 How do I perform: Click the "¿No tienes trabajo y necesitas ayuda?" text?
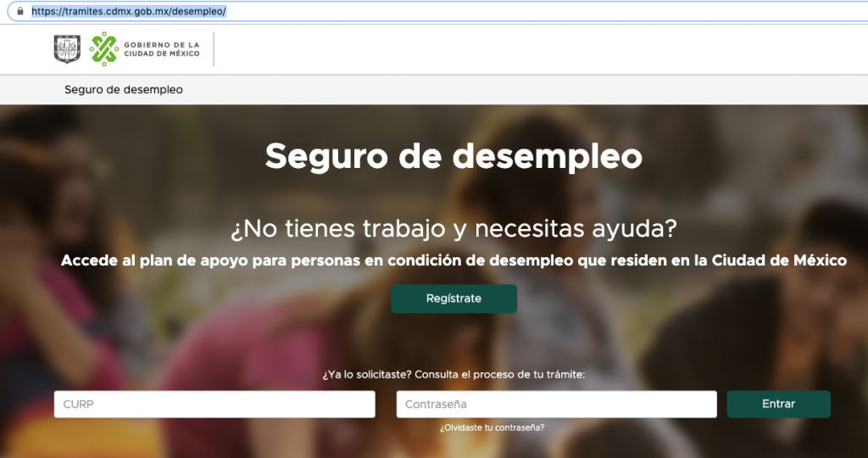(454, 228)
